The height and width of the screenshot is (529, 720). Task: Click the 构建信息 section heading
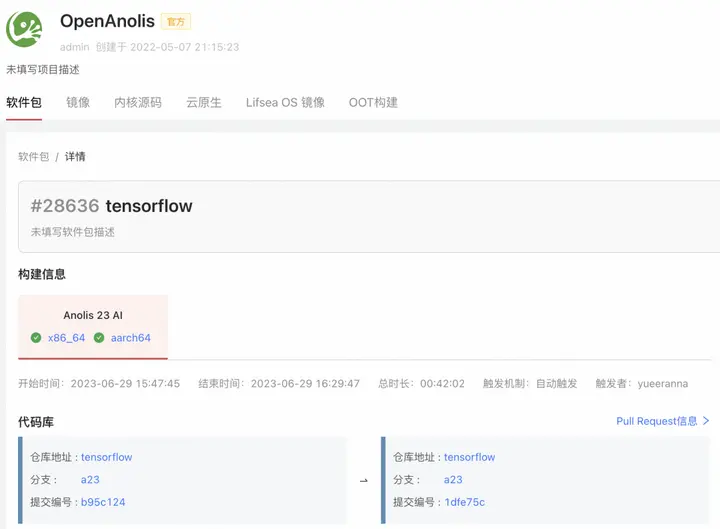42,274
